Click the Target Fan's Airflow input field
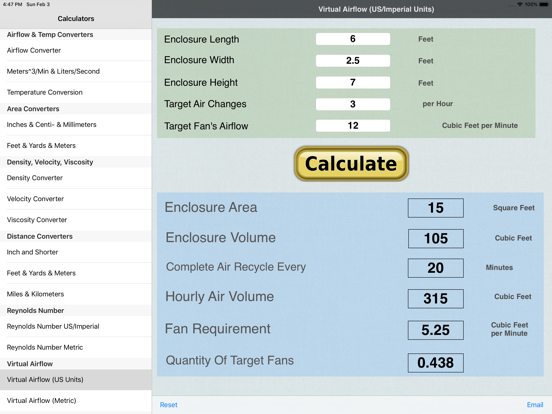Viewport: 552px width, 414px height. [353, 126]
